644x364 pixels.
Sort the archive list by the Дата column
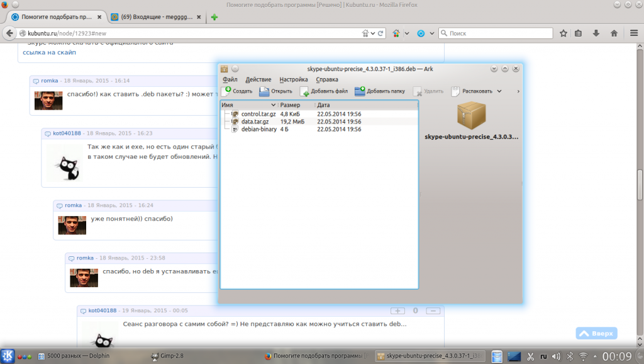[x=365, y=105]
